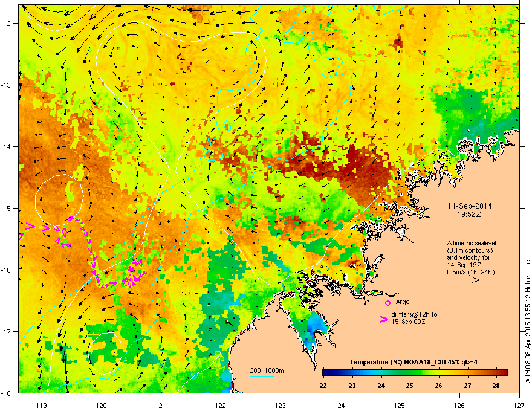Click color bar tick label 27

click(x=467, y=386)
